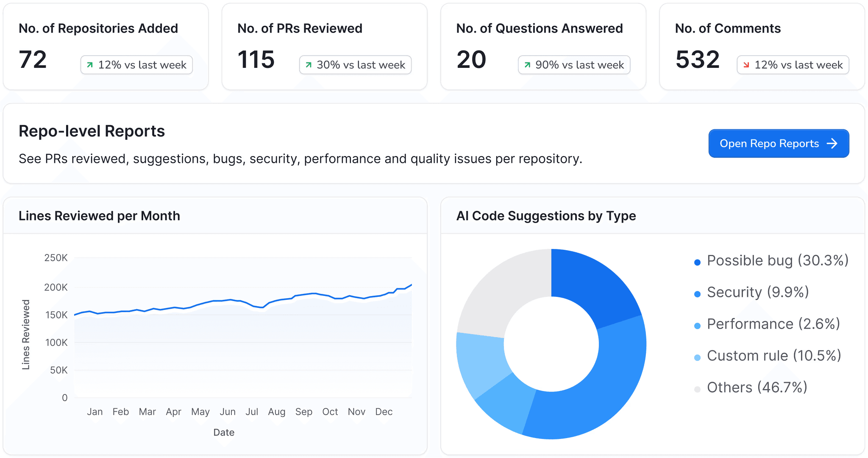The height and width of the screenshot is (458, 868).
Task: Click the red down-arrow in Comments badge
Action: (x=746, y=65)
